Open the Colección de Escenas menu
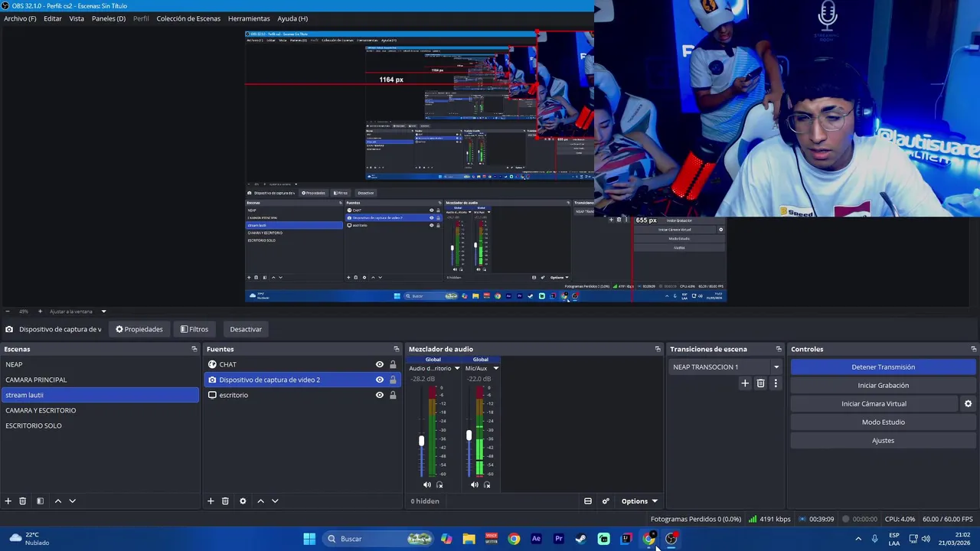 click(188, 18)
